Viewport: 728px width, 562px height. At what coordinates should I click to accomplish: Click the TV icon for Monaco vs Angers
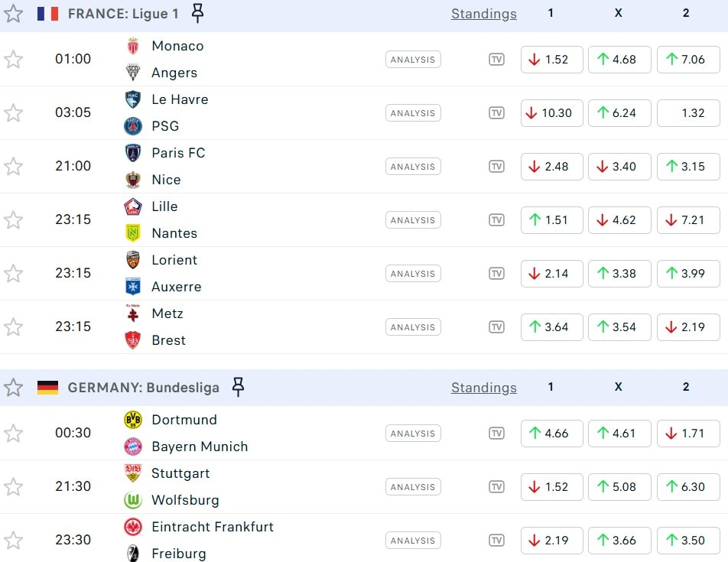coord(496,60)
